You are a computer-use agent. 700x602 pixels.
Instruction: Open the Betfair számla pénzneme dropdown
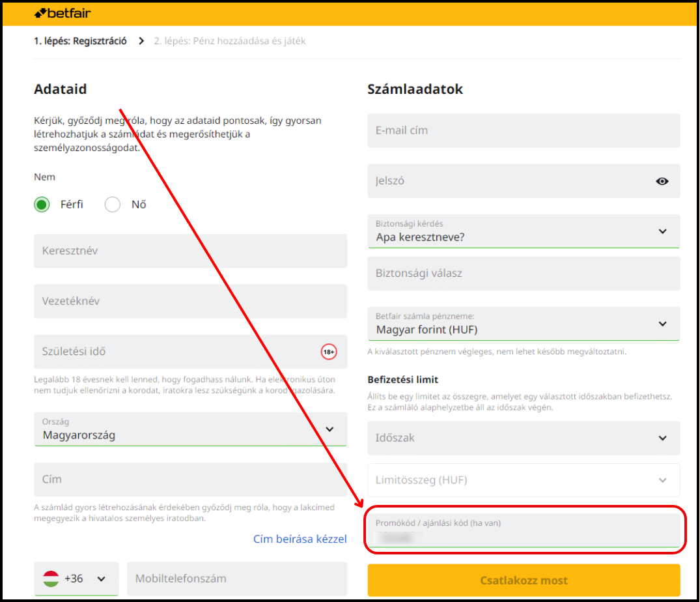click(x=662, y=324)
